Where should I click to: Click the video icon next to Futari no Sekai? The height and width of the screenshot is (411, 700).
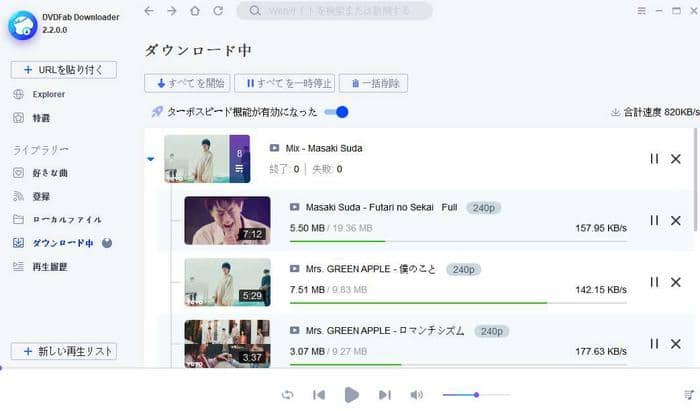point(295,207)
